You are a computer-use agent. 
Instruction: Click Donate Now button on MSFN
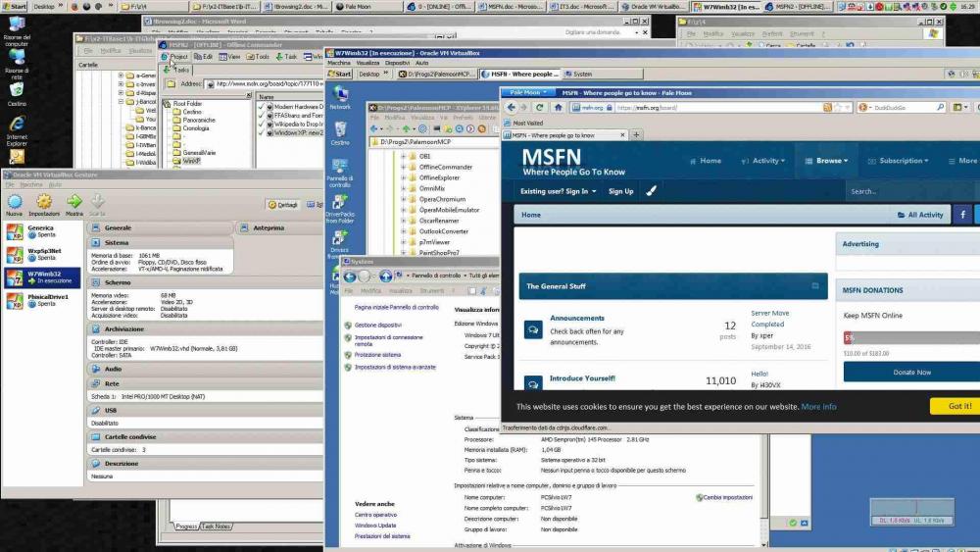click(911, 372)
